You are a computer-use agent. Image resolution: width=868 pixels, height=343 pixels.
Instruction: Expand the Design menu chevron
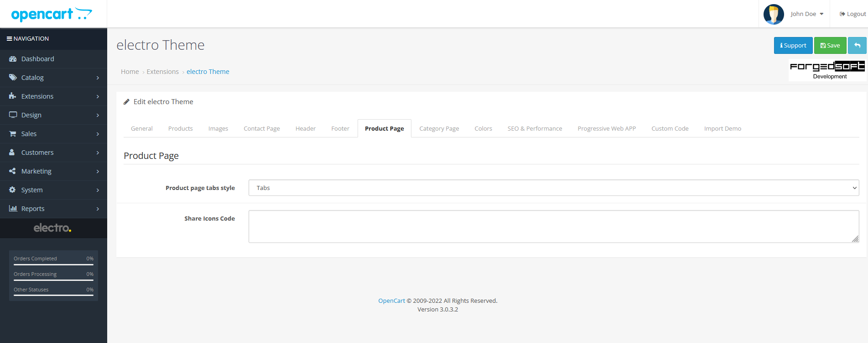tap(98, 116)
